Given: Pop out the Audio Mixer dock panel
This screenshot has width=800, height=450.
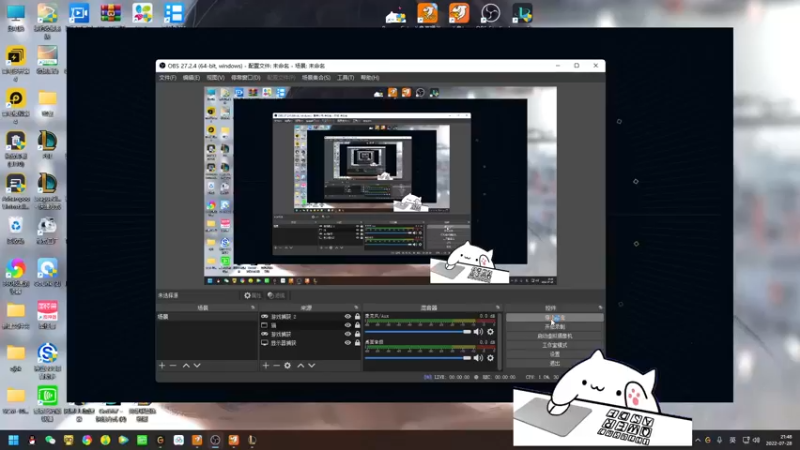Looking at the screenshot, I should [x=498, y=308].
